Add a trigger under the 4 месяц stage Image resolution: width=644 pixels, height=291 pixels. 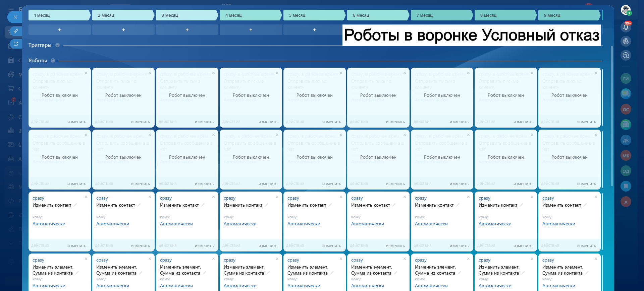251,30
